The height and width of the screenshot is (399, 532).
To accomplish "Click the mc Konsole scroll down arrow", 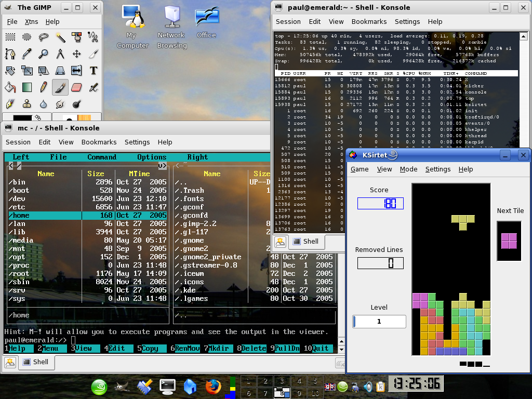I will [341, 349].
